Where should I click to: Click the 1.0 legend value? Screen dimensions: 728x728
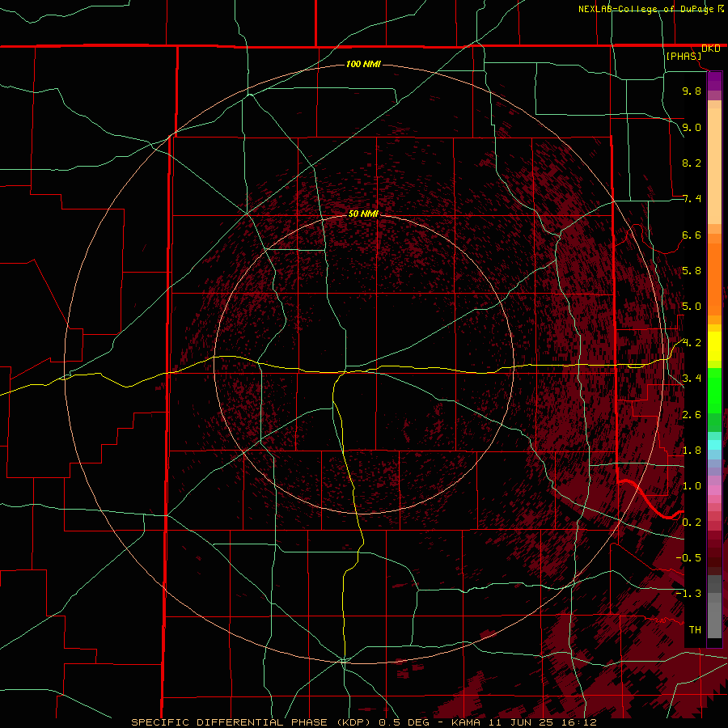(692, 487)
